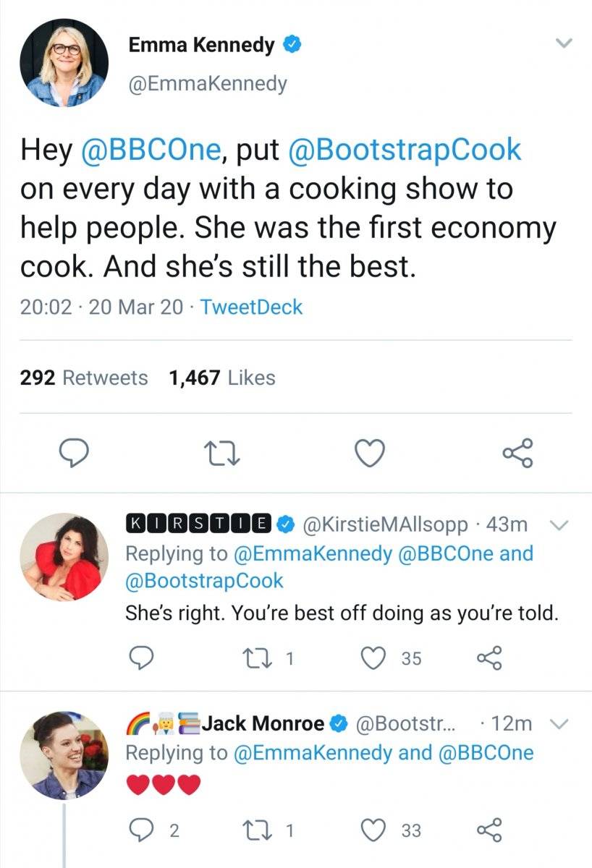
Task: Open options chevron on Jack Monroe's reply
Action: coord(557,724)
